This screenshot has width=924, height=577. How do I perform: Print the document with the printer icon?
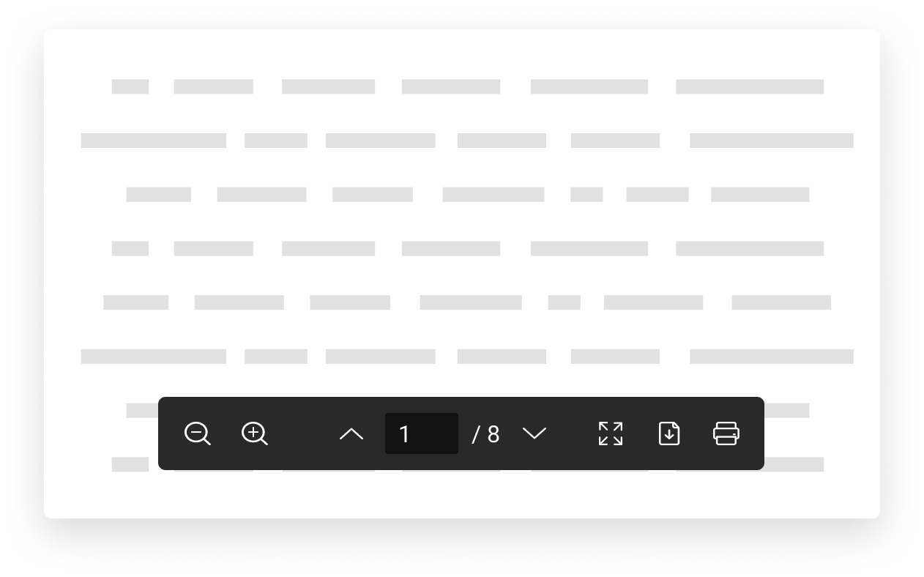pyautogui.click(x=726, y=433)
